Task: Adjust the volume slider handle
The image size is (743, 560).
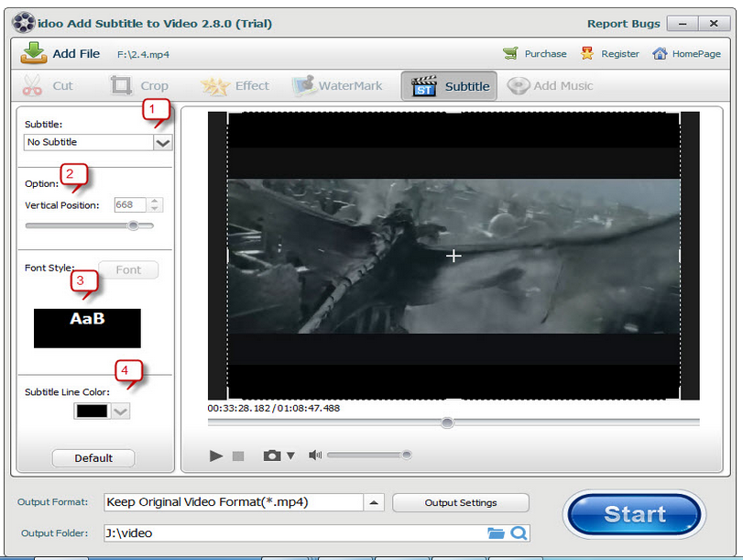Action: [406, 456]
